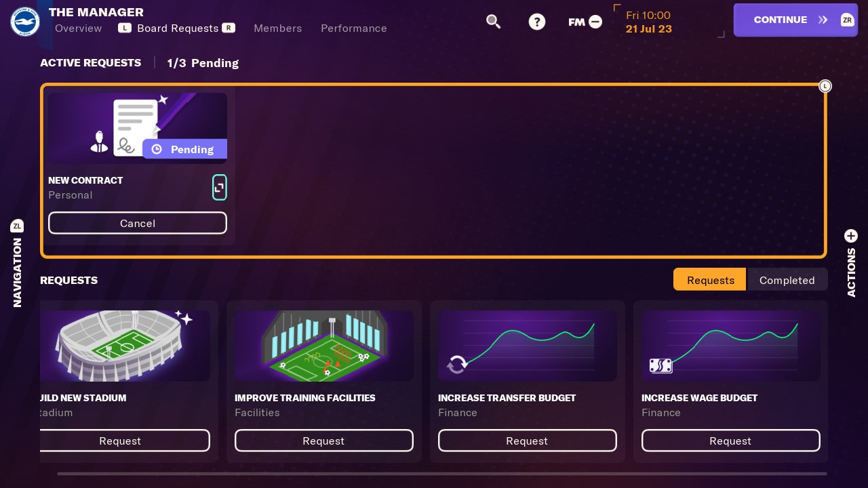Image resolution: width=868 pixels, height=488 pixels.
Task: Switch to the Completed filter
Action: pyautogui.click(x=787, y=280)
